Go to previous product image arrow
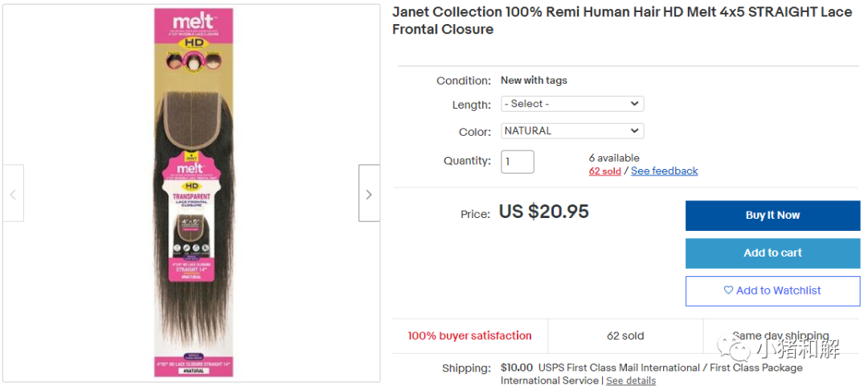Viewport: 868px width, 387px height. click(x=14, y=193)
